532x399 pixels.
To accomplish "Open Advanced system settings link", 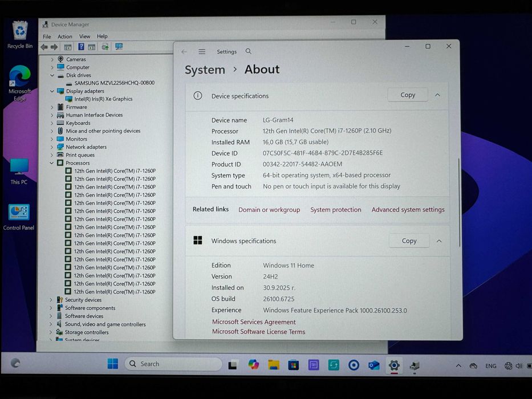I will 408,210.
